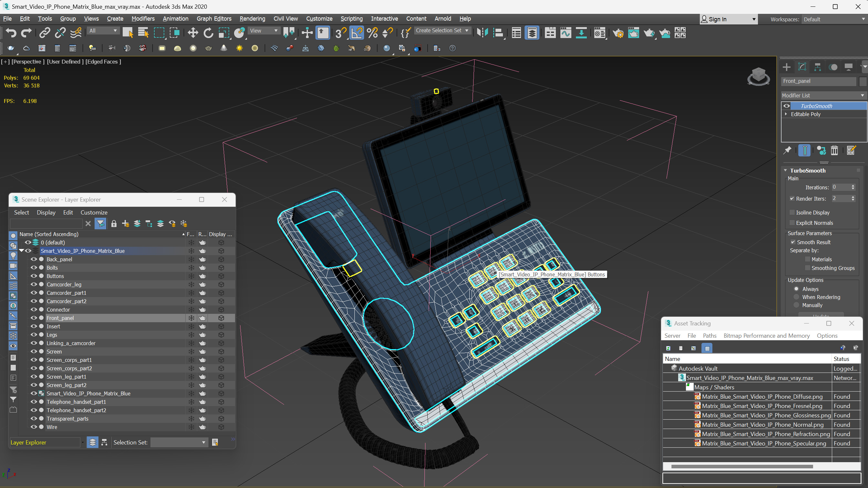Click the Front_panel object color swatch
Viewport: 868px width, 488px height.
[863, 81]
